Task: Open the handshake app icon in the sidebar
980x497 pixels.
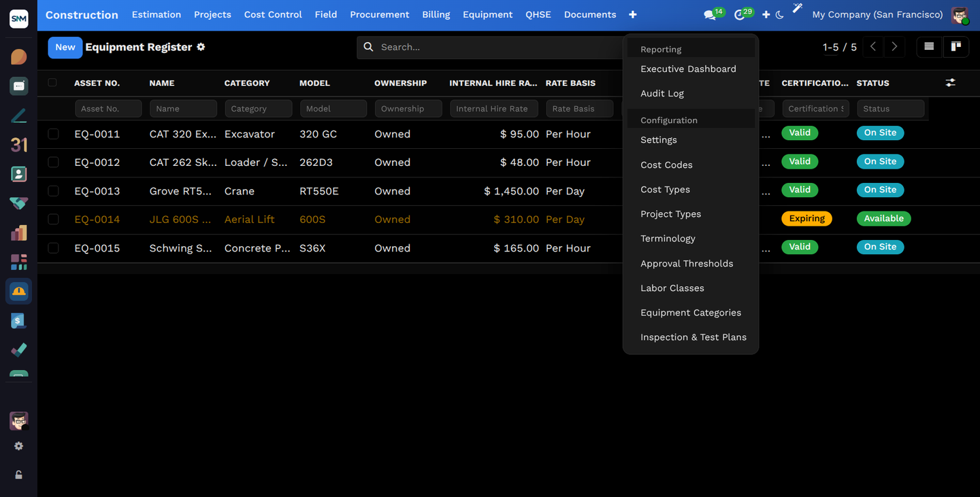Action: click(x=19, y=203)
